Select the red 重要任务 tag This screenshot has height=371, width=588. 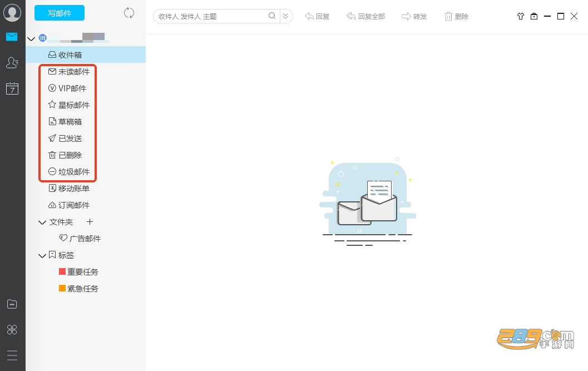(78, 272)
